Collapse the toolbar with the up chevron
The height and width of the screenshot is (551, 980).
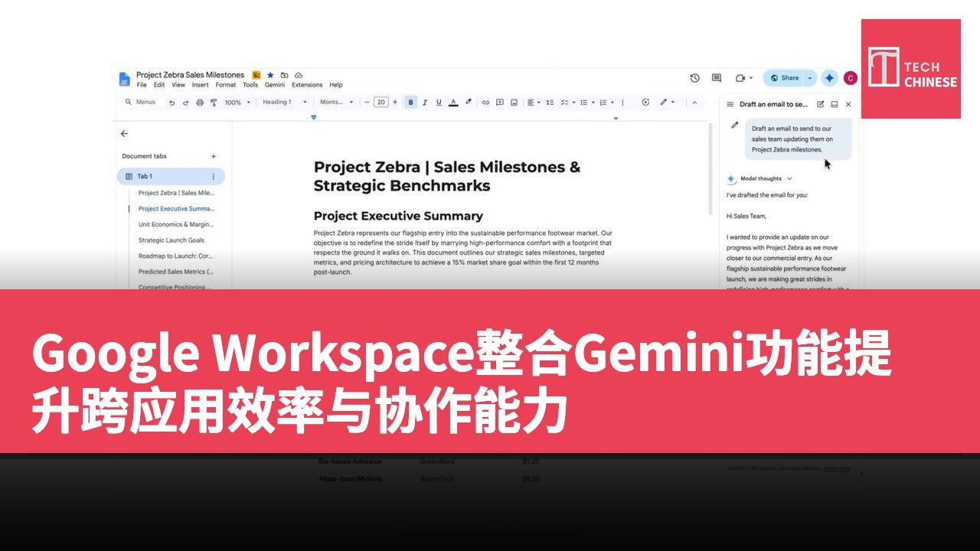(694, 102)
